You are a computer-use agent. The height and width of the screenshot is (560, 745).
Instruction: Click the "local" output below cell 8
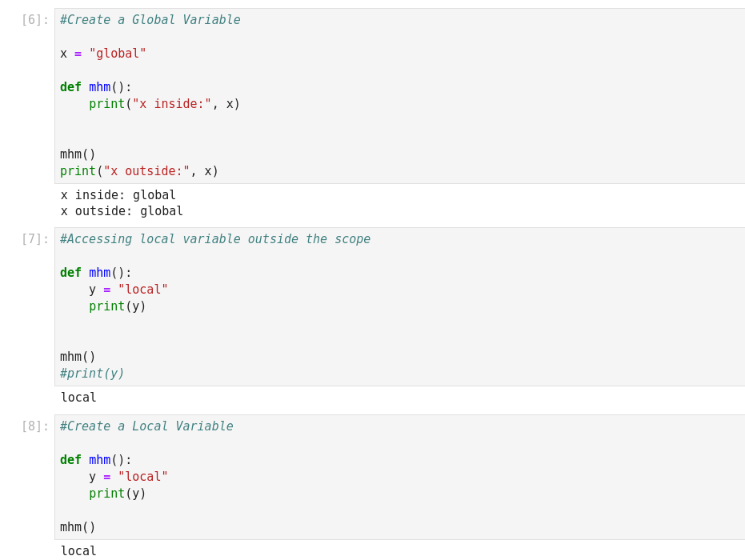[x=78, y=551]
